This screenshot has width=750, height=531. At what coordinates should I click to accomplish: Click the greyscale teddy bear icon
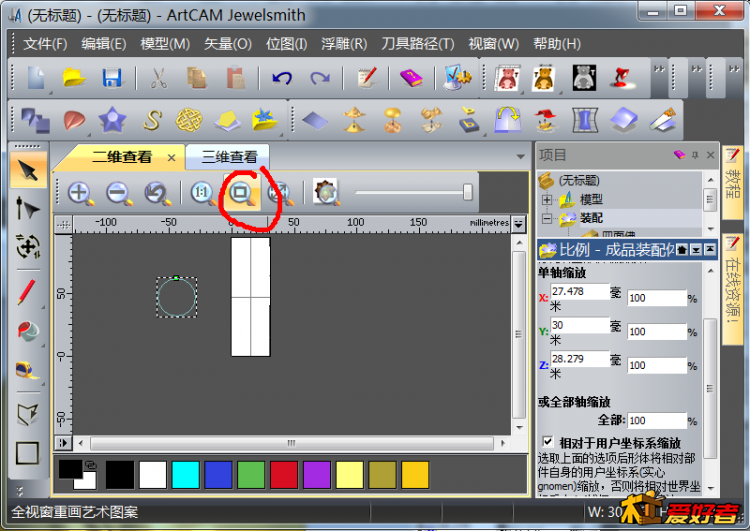click(584, 78)
